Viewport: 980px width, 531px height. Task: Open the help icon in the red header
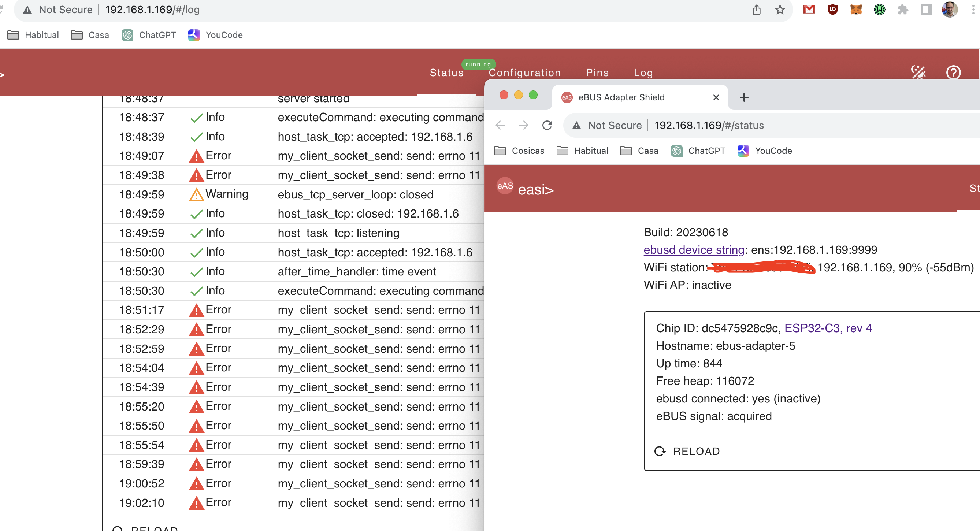pyautogui.click(x=953, y=72)
